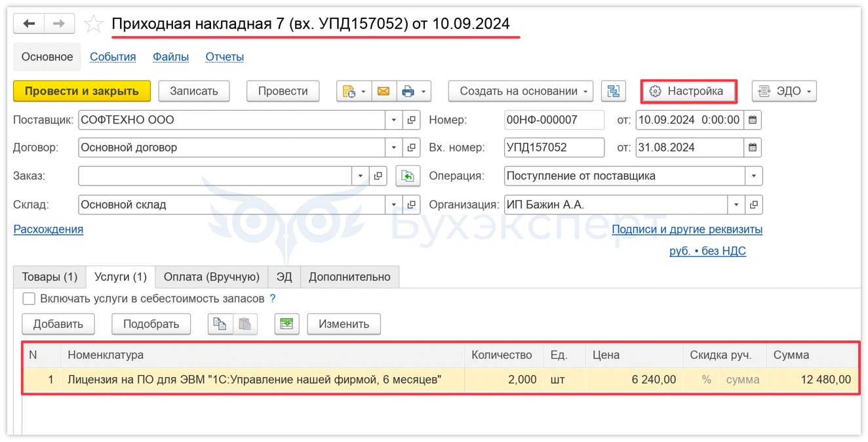Select the Услуги (1) tab
Image resolution: width=868 pixels, height=442 pixels.
tap(121, 277)
